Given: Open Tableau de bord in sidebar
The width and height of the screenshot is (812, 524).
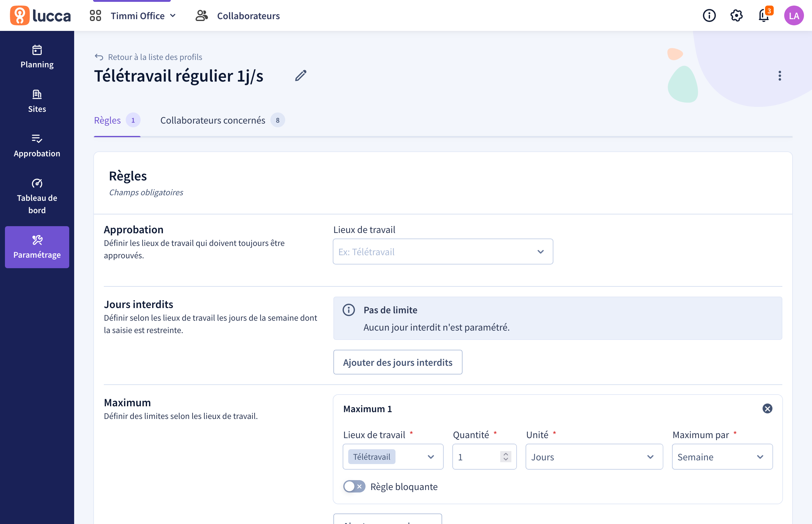Looking at the screenshot, I should point(37,197).
